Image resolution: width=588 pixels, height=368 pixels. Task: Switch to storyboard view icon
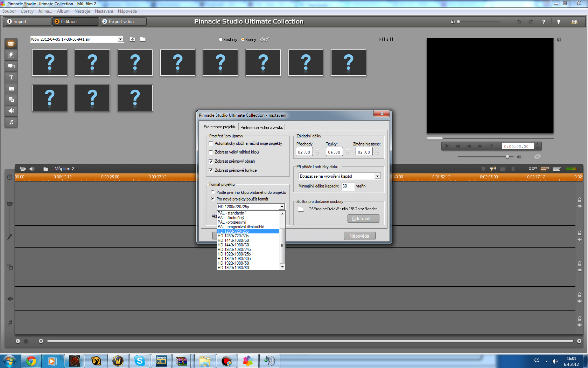point(533,169)
